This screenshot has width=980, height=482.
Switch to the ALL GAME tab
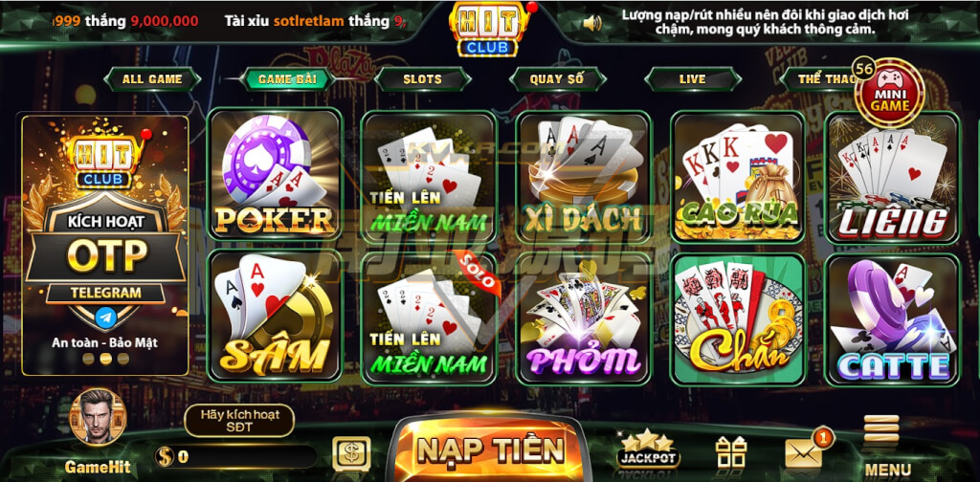(x=152, y=79)
